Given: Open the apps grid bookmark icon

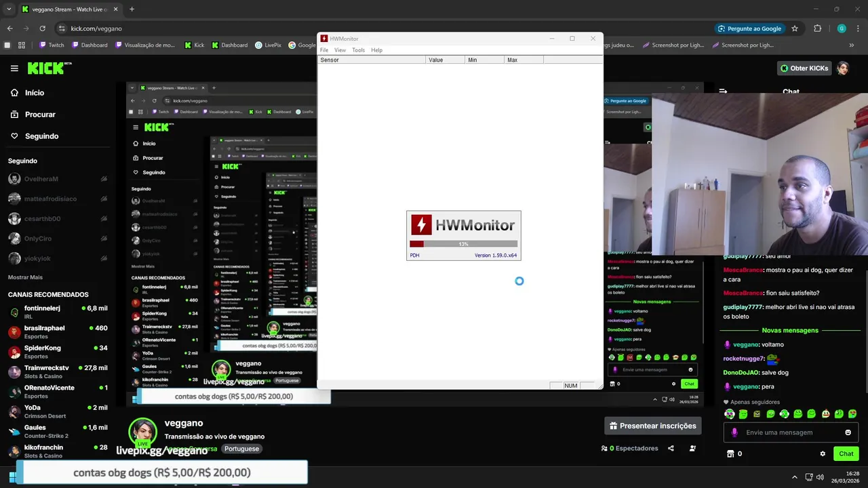Looking at the screenshot, I should 22,45.
